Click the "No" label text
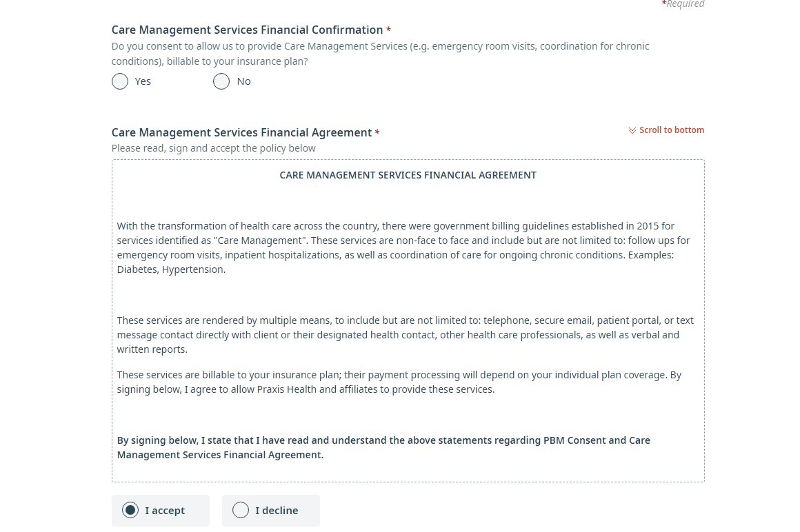This screenshot has height=532, width=800. (244, 81)
